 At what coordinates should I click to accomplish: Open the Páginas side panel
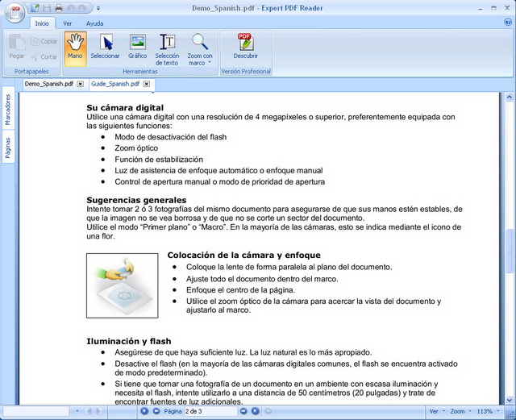pyautogui.click(x=8, y=148)
